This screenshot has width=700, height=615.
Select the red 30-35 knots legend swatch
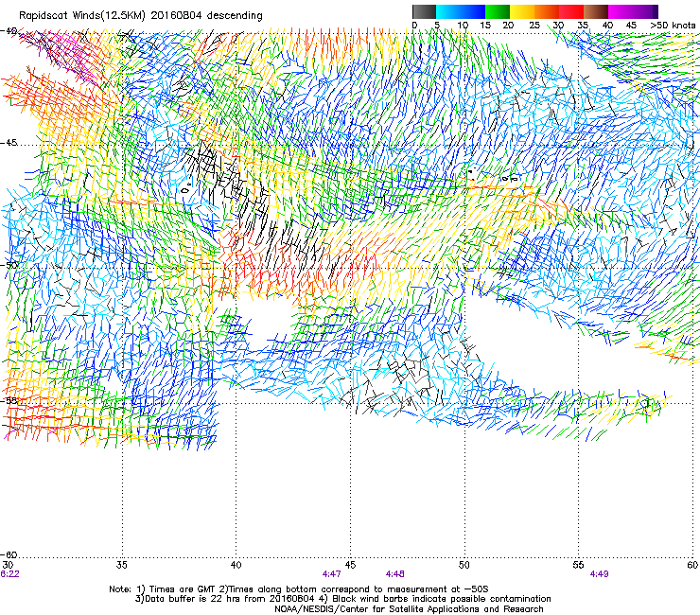click(x=571, y=11)
